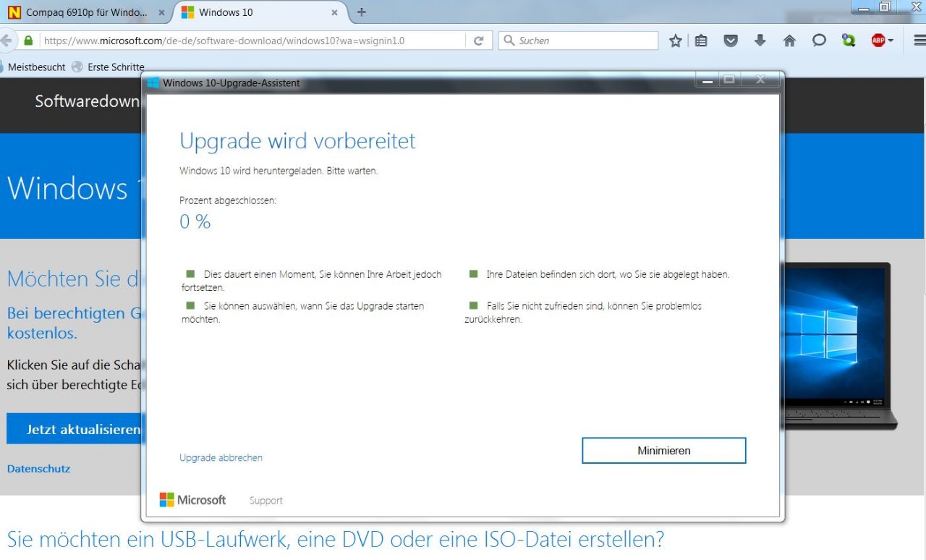Open the Datenschutz link on the webpage

pyautogui.click(x=38, y=469)
